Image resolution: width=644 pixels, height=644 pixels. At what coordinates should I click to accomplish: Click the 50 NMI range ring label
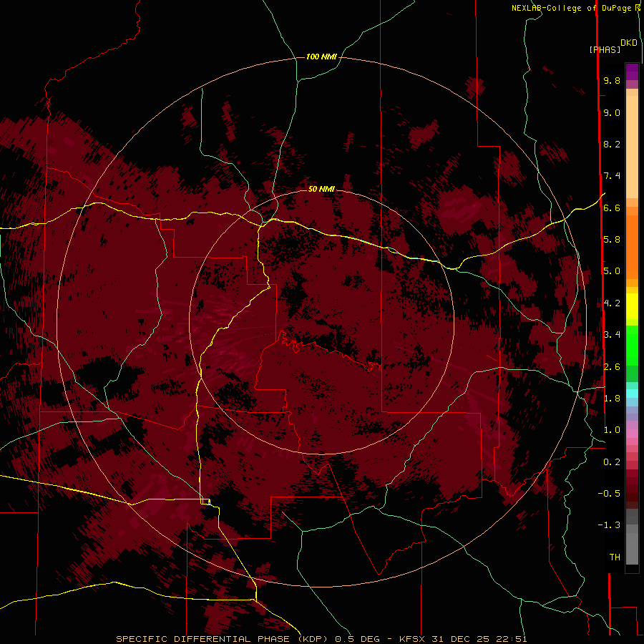[x=321, y=189]
